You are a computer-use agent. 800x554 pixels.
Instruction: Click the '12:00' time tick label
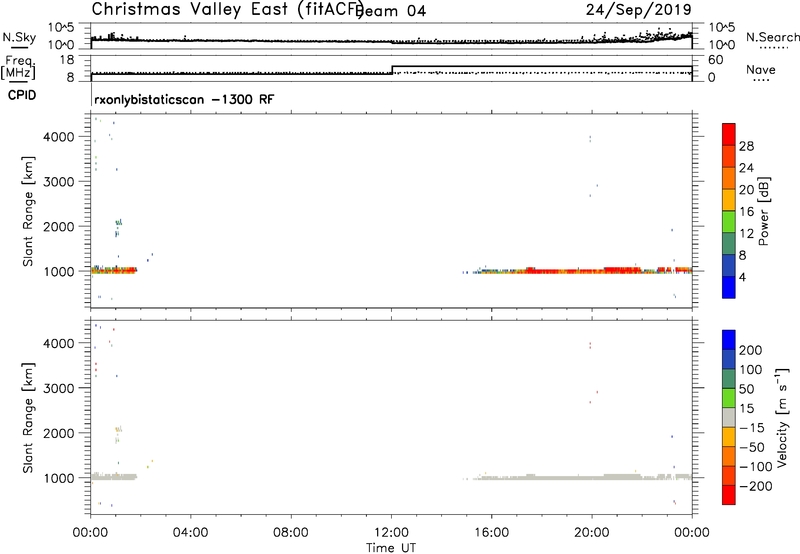(391, 533)
